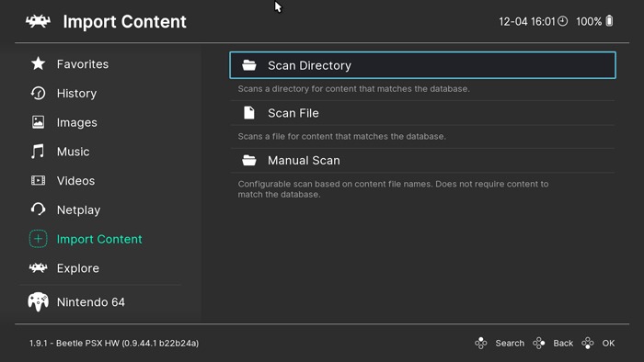Image resolution: width=644 pixels, height=362 pixels.
Task: Click the Back gamepad button icon
Action: point(539,343)
